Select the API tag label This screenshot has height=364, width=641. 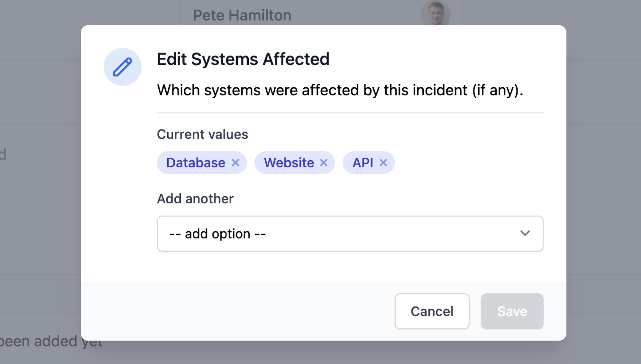coord(363,163)
